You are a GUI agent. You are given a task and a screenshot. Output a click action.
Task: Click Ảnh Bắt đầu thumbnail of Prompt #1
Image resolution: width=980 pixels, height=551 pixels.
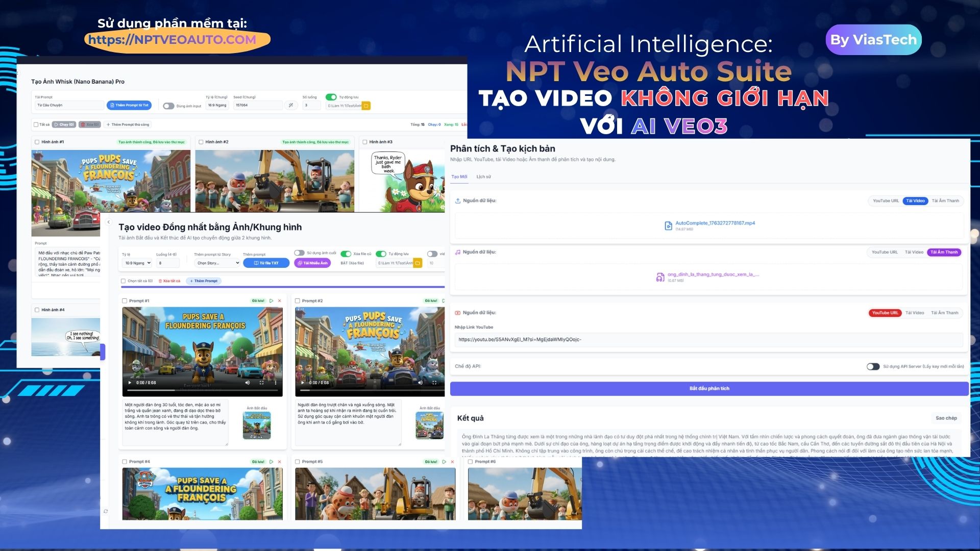coord(257,425)
